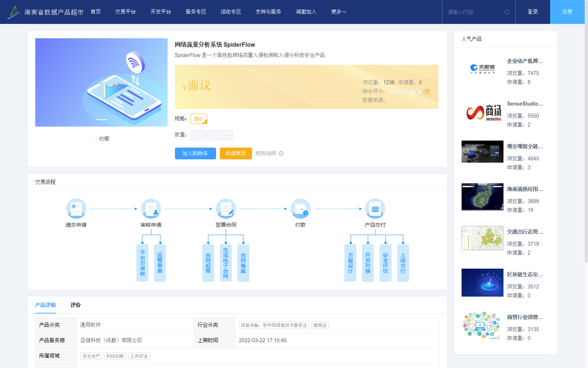Click the 监管备案 sub-step box

coord(160,263)
